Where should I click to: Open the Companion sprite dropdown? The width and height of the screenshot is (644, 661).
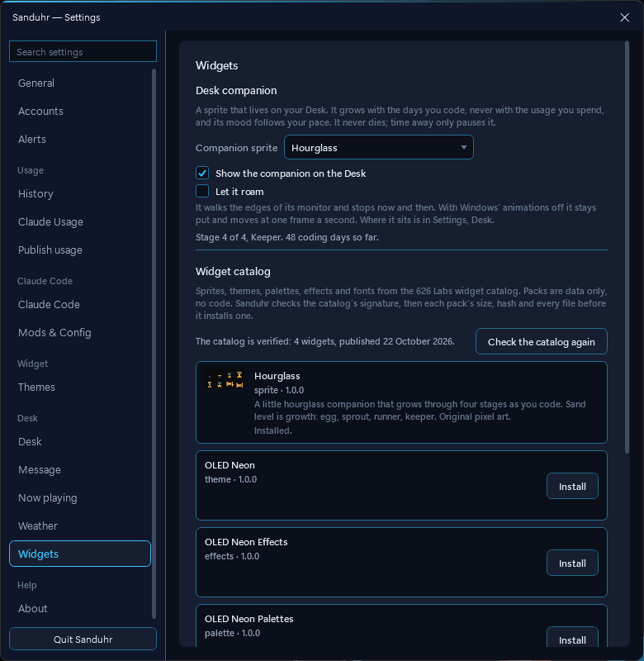tap(379, 148)
